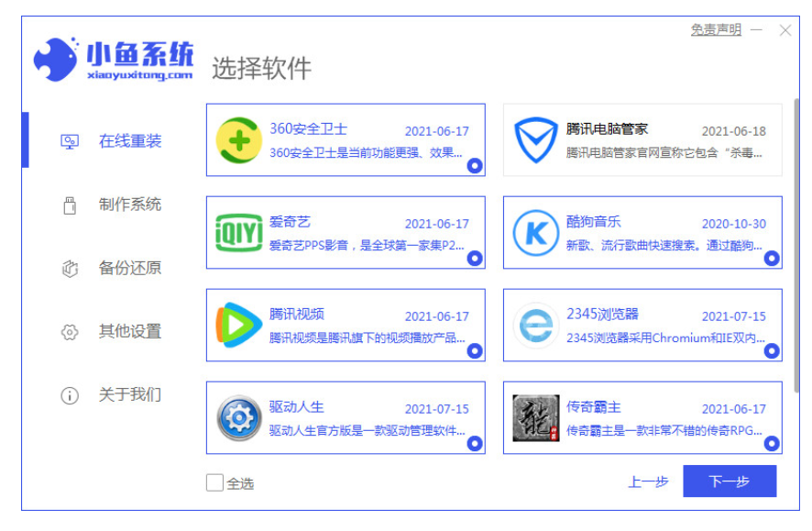Click the 2345浏览器 browser icon
This screenshot has height=531, width=812.
point(535,326)
